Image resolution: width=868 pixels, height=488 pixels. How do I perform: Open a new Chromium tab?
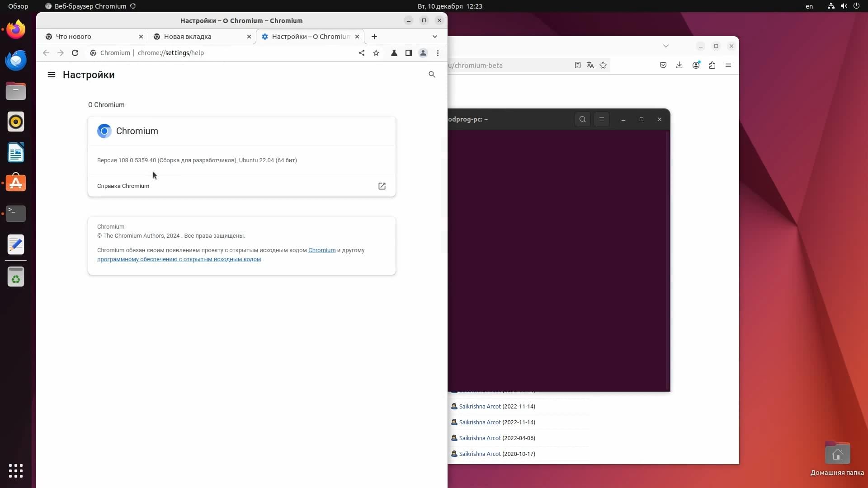point(374,37)
